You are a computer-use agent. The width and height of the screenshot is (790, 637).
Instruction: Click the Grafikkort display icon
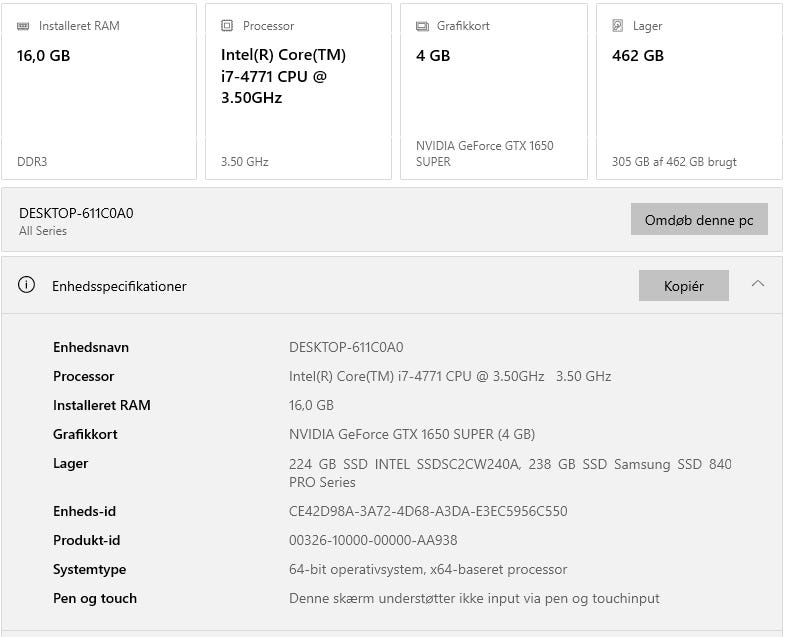click(x=422, y=26)
